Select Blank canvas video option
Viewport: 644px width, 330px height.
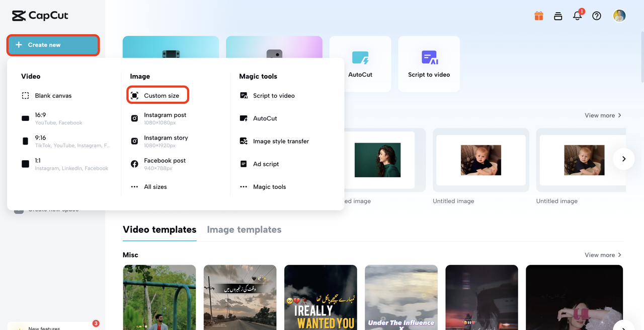coord(47,96)
